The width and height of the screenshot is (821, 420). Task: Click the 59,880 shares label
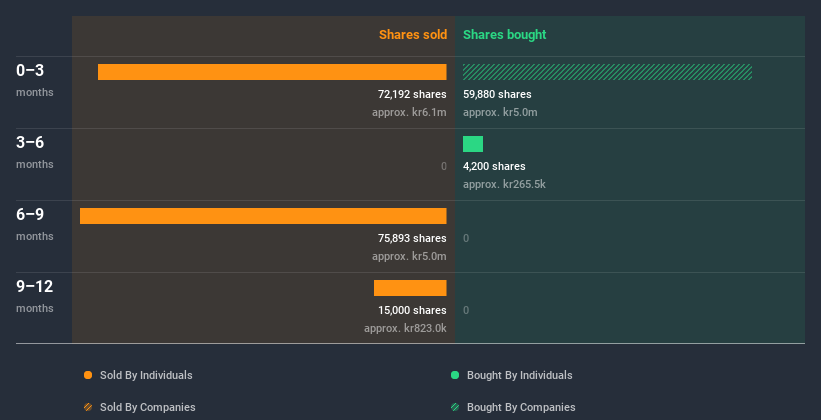(x=497, y=94)
